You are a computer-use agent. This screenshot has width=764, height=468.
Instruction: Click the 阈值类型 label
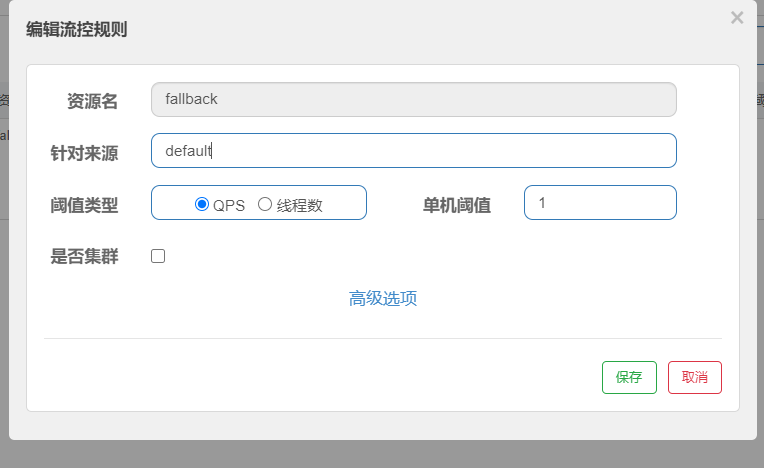click(x=84, y=205)
